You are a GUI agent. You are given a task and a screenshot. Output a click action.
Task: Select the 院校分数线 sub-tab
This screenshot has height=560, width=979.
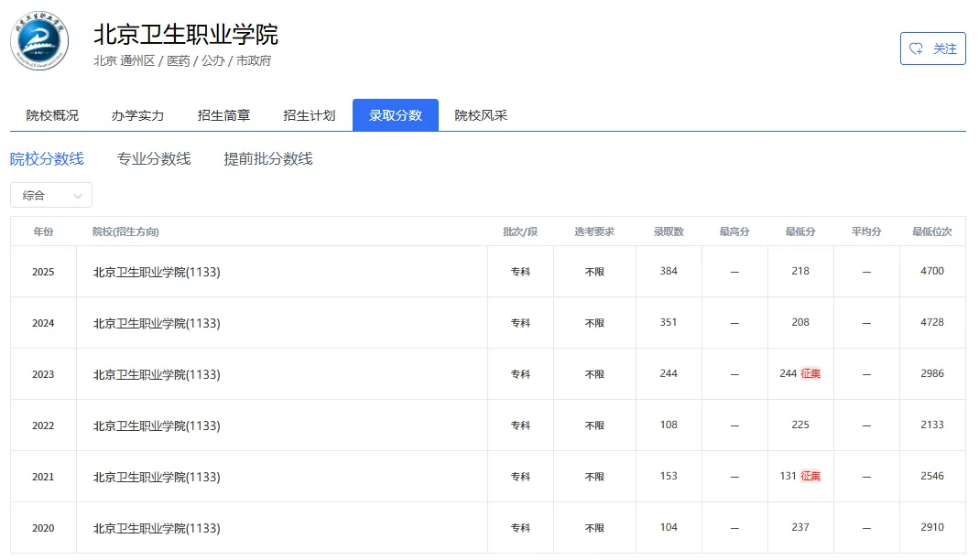47,159
